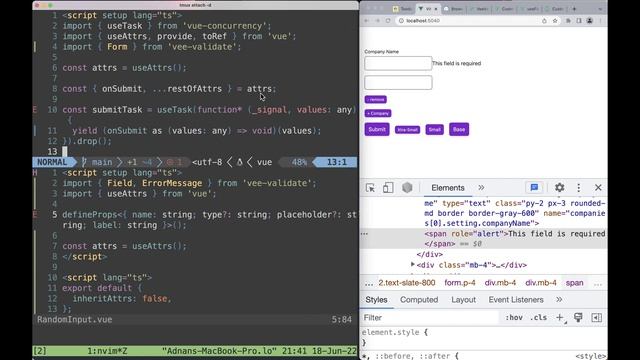Focus the second empty text input below Company Name
640x360 pixels.
[398, 82]
